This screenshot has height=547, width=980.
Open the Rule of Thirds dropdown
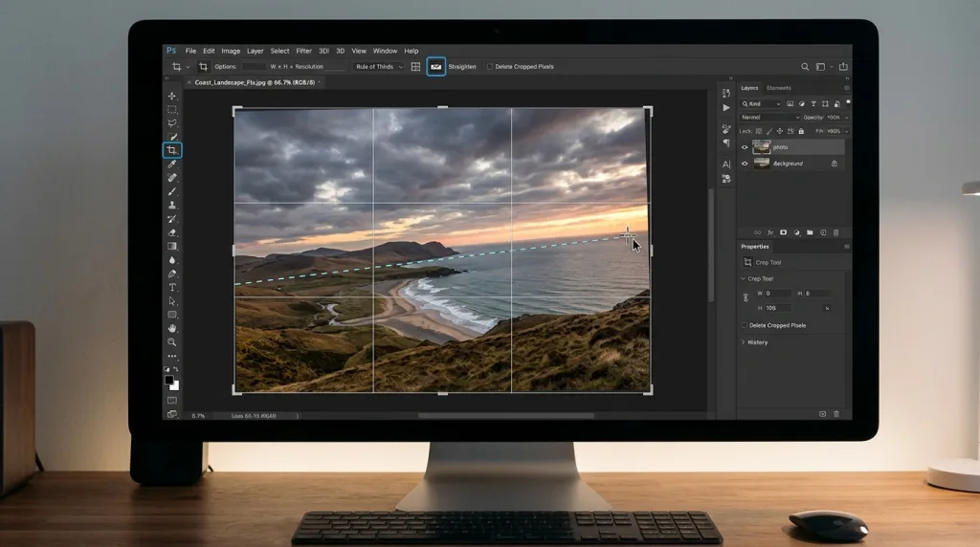[379, 67]
